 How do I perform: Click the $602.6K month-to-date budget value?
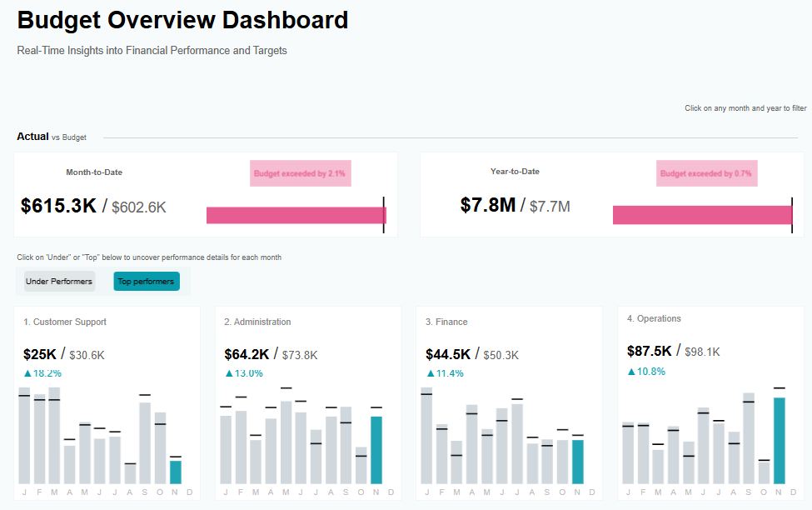pyautogui.click(x=139, y=207)
